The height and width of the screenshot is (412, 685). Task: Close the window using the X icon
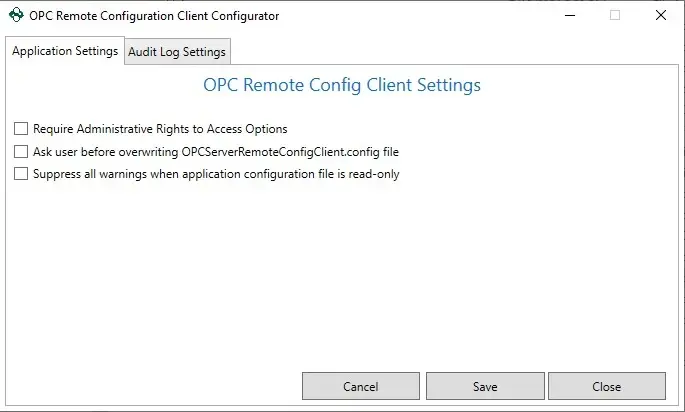(661, 15)
